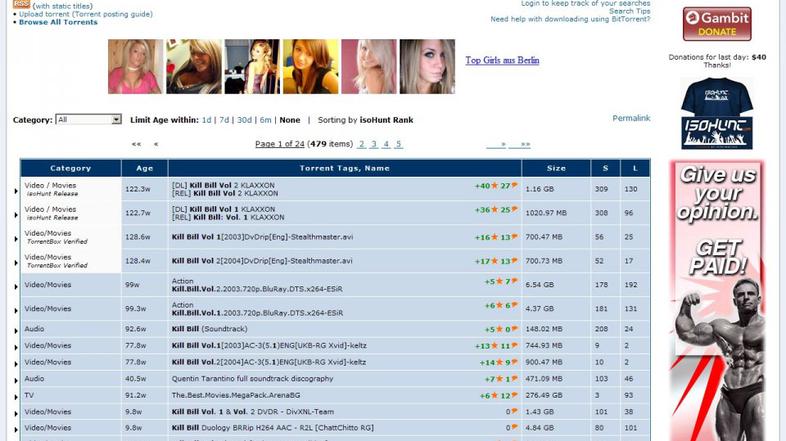Click the first ad photo with pink top
Viewport: 786px width, 441px height.
pyautogui.click(x=135, y=67)
